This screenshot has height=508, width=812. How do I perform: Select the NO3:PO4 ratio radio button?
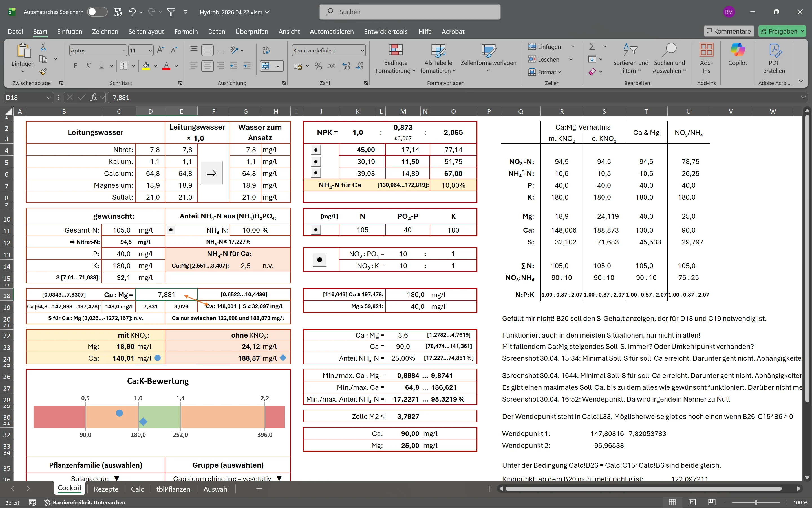(320, 260)
